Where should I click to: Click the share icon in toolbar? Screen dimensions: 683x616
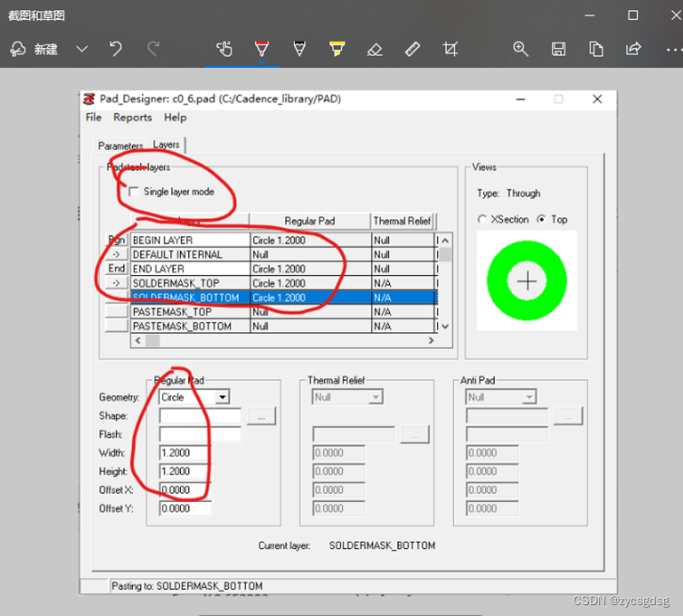(633, 49)
